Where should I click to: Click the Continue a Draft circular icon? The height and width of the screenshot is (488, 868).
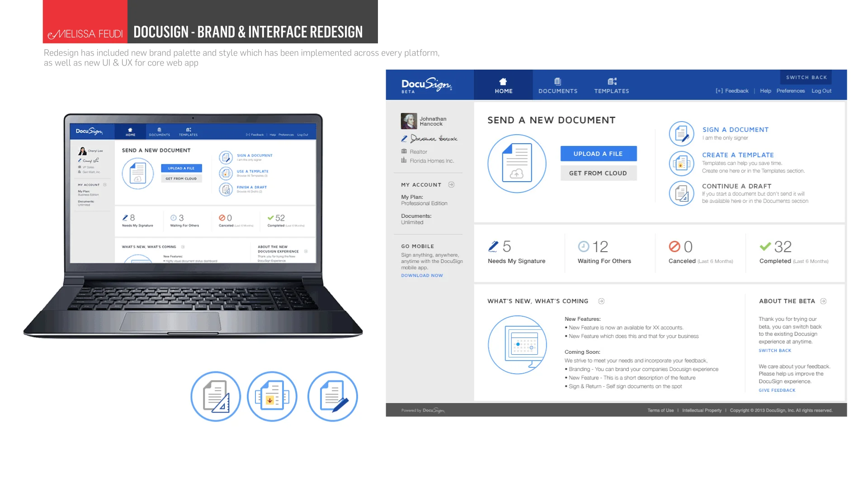(681, 193)
